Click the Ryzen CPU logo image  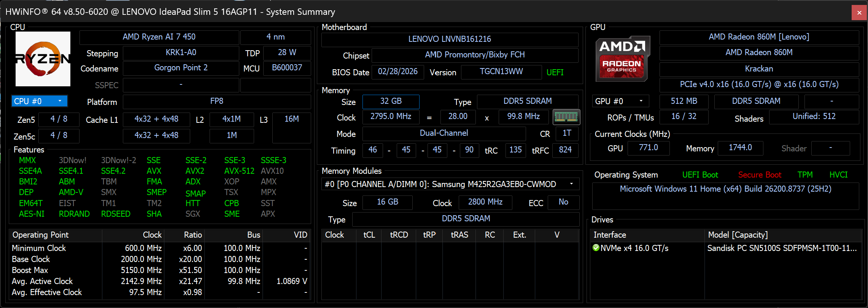click(43, 59)
